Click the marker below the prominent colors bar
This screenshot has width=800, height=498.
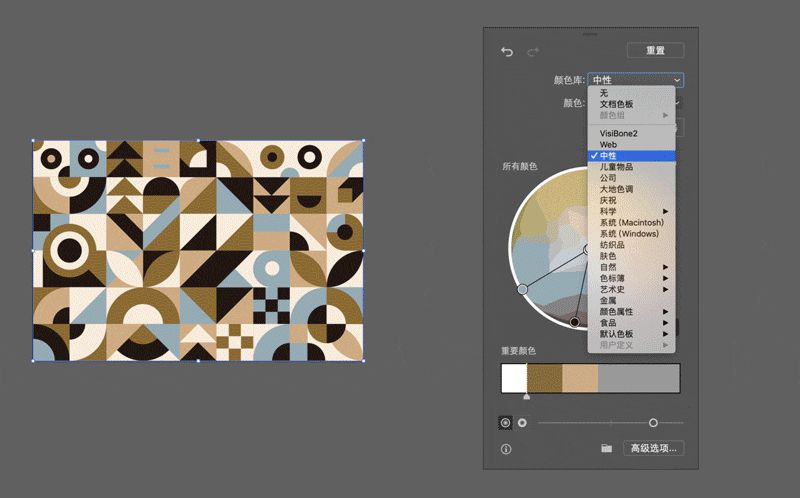[527, 397]
